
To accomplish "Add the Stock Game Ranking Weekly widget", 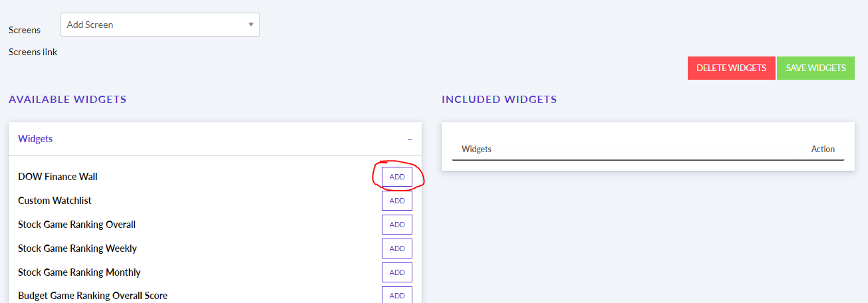I will click(x=397, y=249).
